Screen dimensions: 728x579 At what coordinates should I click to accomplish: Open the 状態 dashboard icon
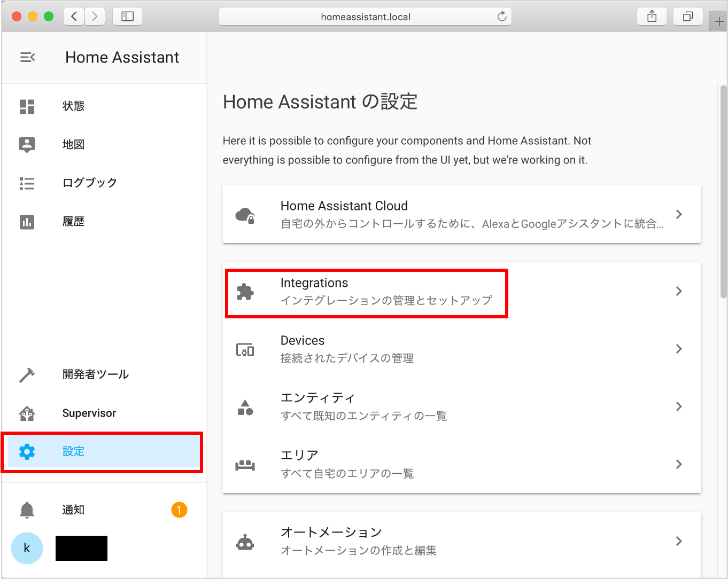click(x=27, y=106)
